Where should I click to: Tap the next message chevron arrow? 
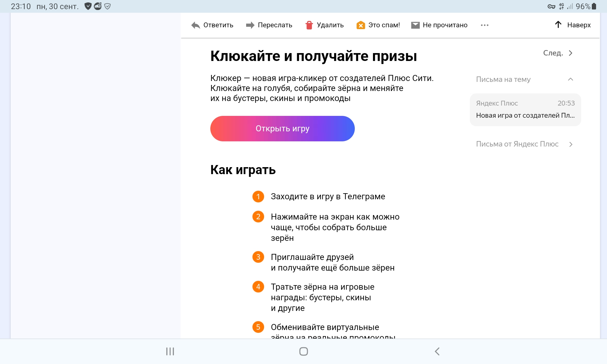(571, 53)
